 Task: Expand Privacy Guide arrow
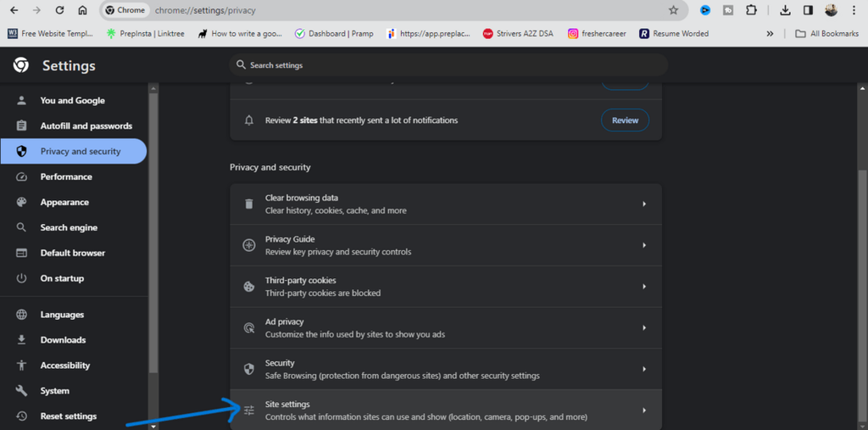[x=644, y=245]
